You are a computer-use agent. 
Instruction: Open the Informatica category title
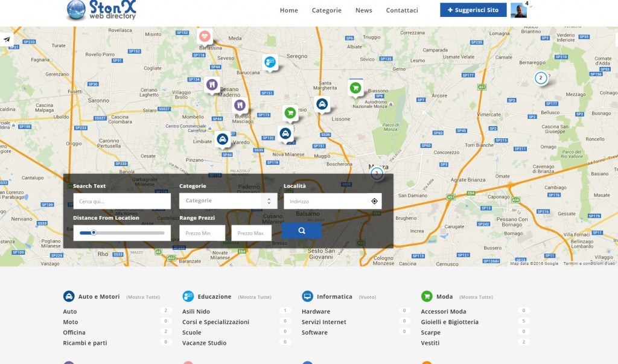click(334, 296)
